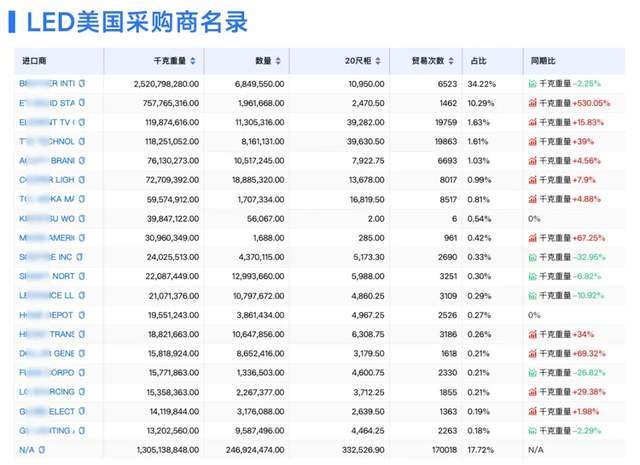Select 千克重量 cell 1,305,138,848.00
Screen dimensions: 640x465
168,449
